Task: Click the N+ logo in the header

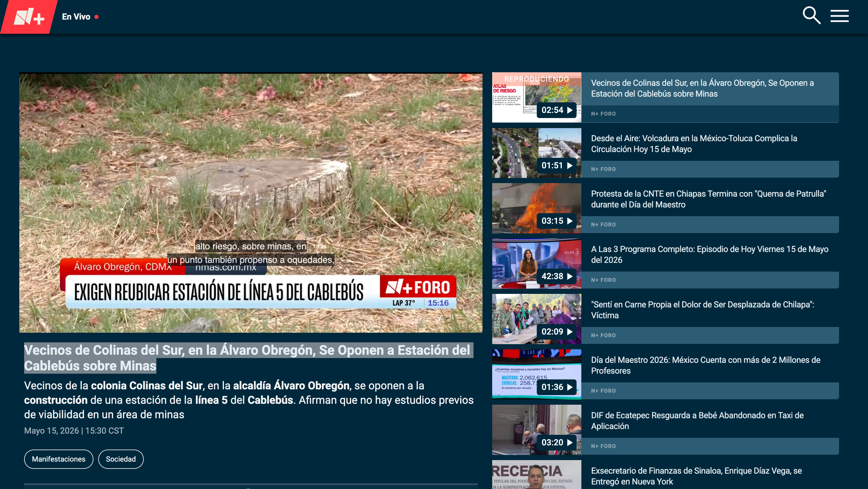Action: 29,17
